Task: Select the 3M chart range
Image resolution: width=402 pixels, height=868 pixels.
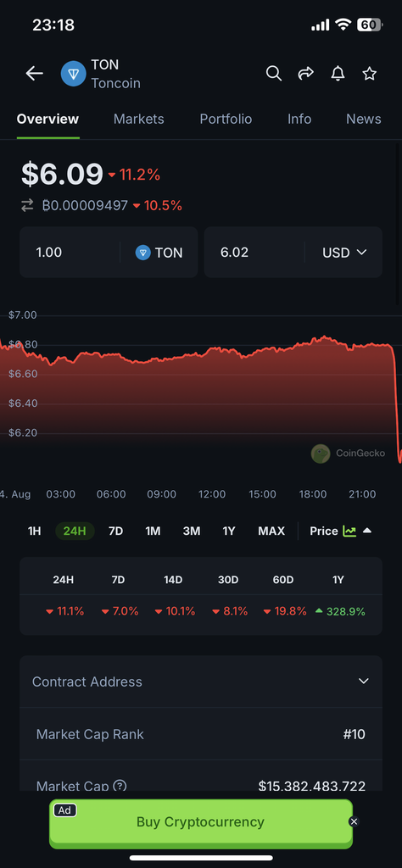Action: pyautogui.click(x=192, y=531)
